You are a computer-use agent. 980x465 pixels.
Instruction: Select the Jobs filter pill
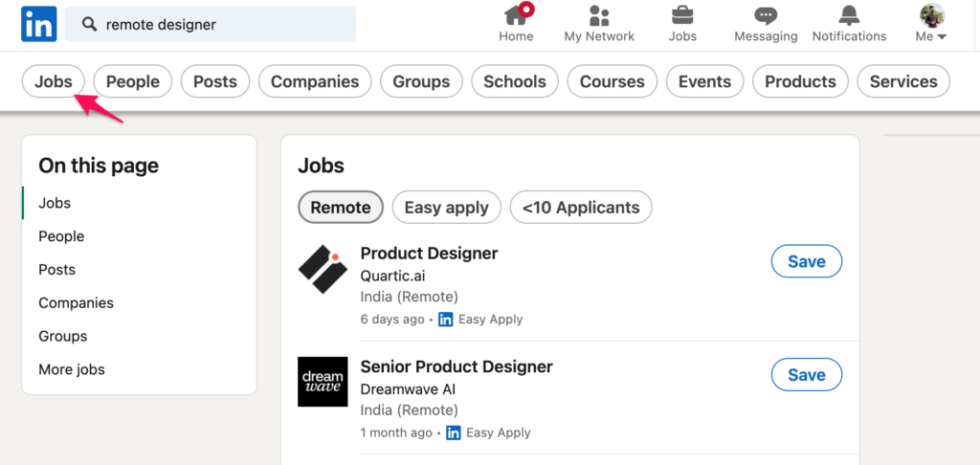pos(54,81)
